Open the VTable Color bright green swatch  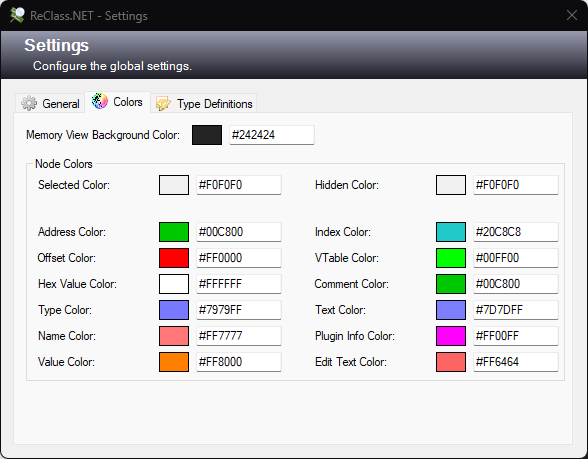click(x=451, y=258)
